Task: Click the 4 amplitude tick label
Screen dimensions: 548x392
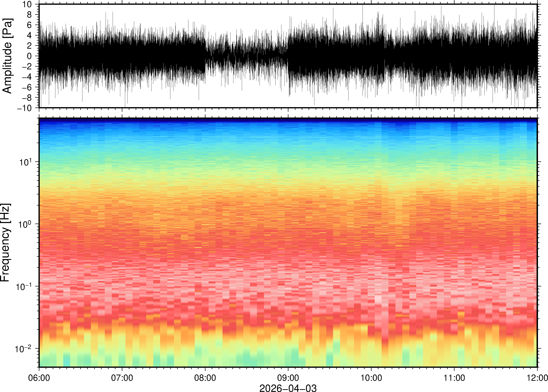Action: click(x=30, y=35)
